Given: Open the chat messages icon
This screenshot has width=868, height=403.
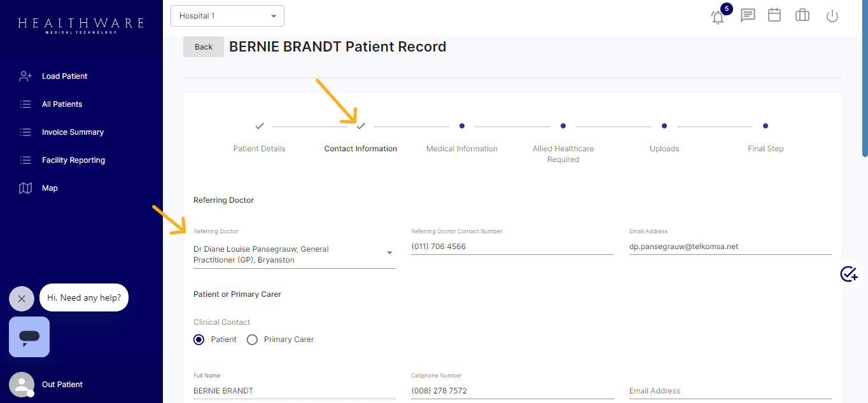Looking at the screenshot, I should pyautogui.click(x=748, y=15).
